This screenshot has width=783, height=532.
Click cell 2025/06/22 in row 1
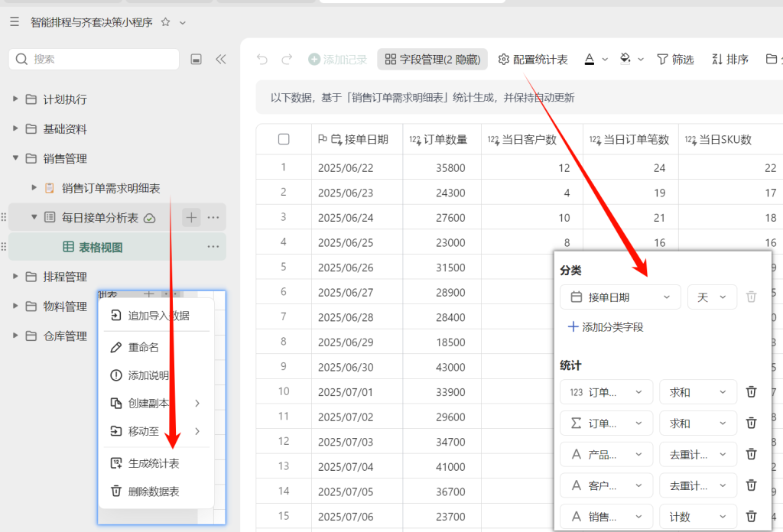357,167
